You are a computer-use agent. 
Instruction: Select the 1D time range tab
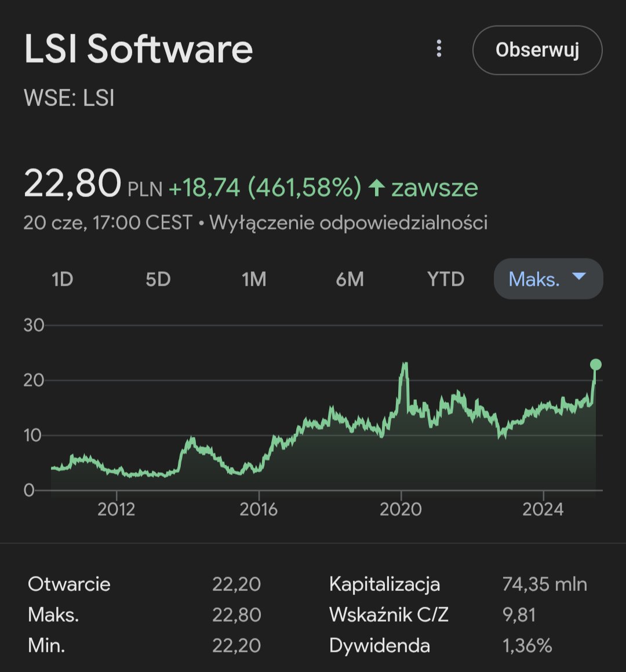[x=63, y=279]
